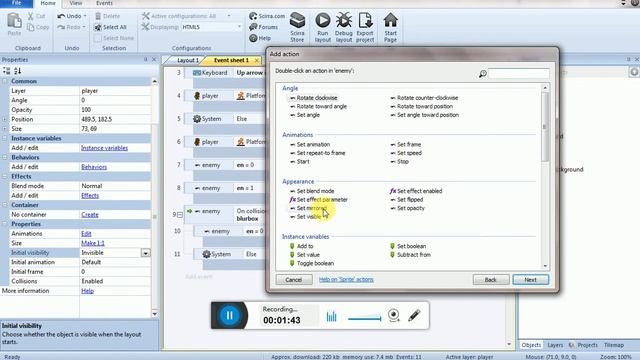Open the Active configurations dropdown

229,16
